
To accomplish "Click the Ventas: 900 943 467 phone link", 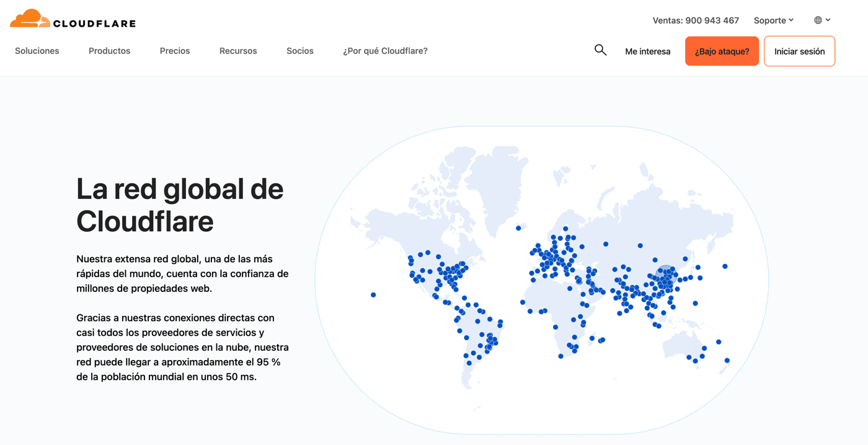I will coord(696,20).
